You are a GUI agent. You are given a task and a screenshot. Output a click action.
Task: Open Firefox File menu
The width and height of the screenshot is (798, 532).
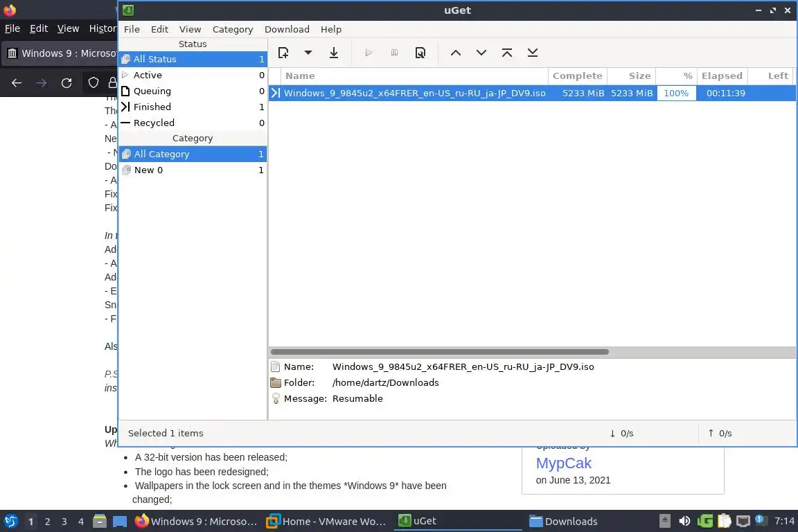[x=12, y=28]
